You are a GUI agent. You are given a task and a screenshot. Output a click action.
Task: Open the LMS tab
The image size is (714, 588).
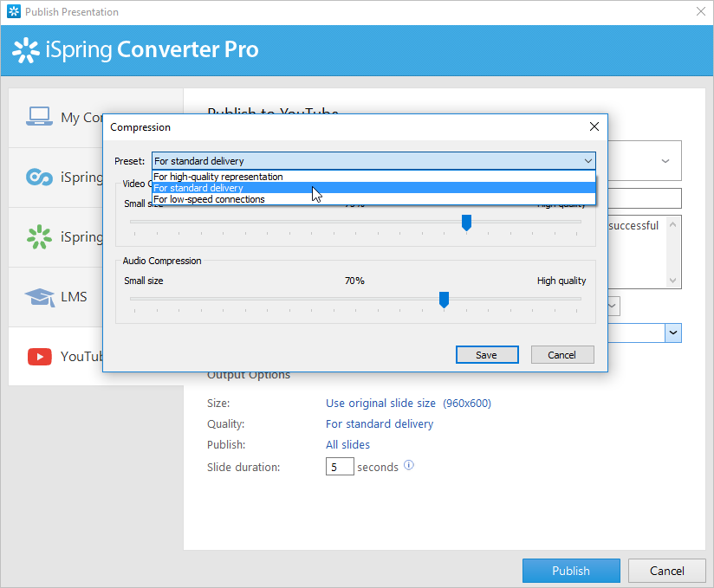[55, 297]
